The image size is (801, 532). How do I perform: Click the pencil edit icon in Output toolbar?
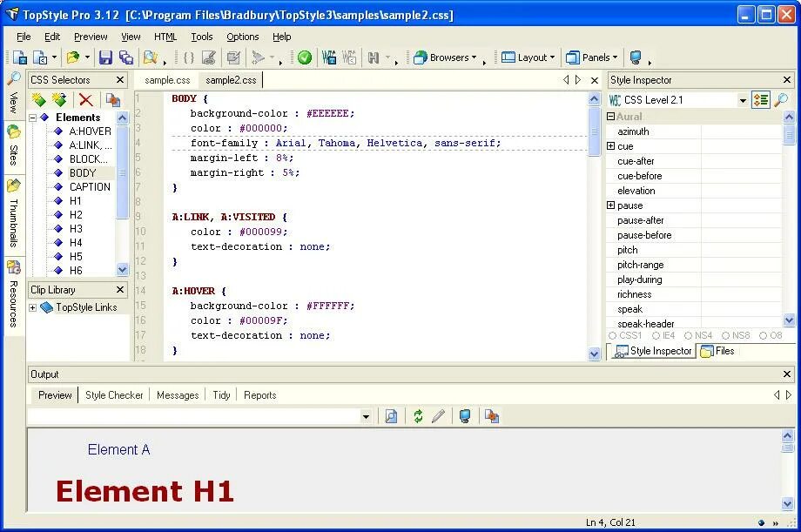(438, 416)
